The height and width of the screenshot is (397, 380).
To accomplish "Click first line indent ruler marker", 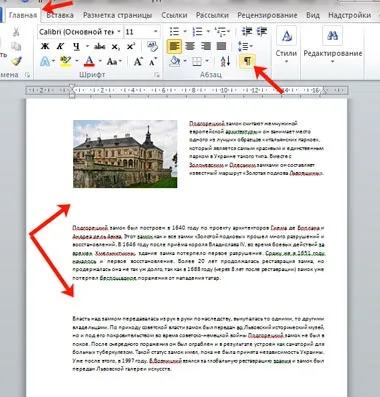I will pos(72,87).
